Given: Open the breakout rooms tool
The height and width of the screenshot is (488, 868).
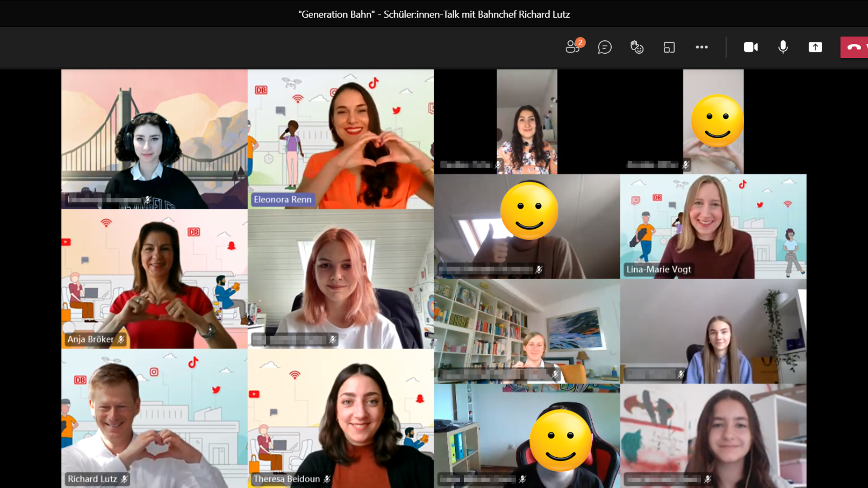Looking at the screenshot, I should pyautogui.click(x=669, y=47).
